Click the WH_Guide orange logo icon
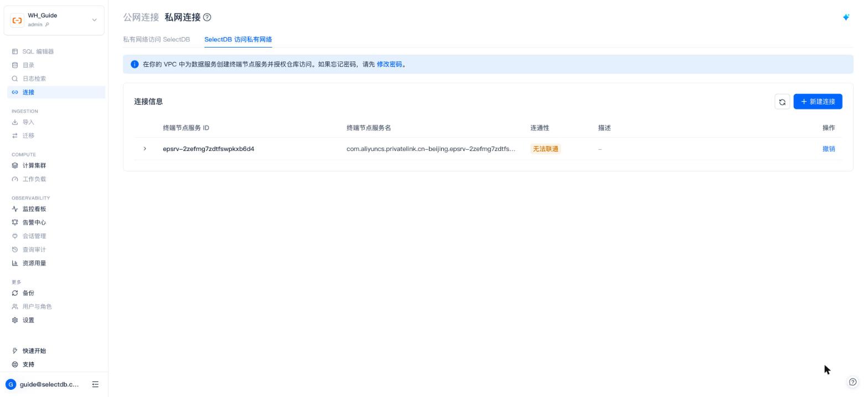 (17, 20)
